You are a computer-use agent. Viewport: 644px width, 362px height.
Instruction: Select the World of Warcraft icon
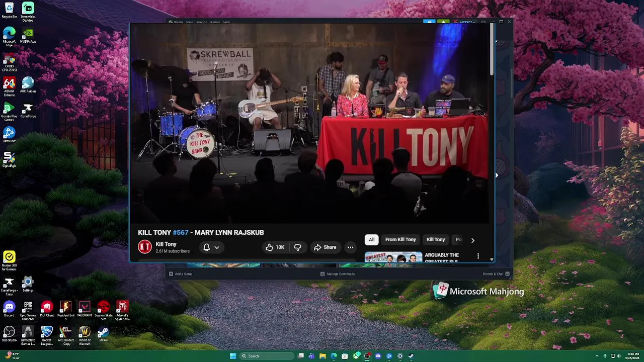coord(85,335)
